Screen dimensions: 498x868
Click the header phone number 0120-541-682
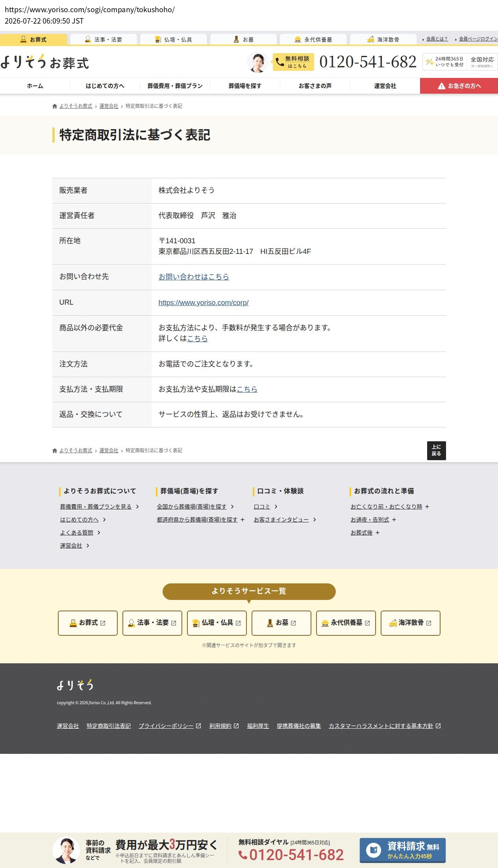click(x=368, y=62)
